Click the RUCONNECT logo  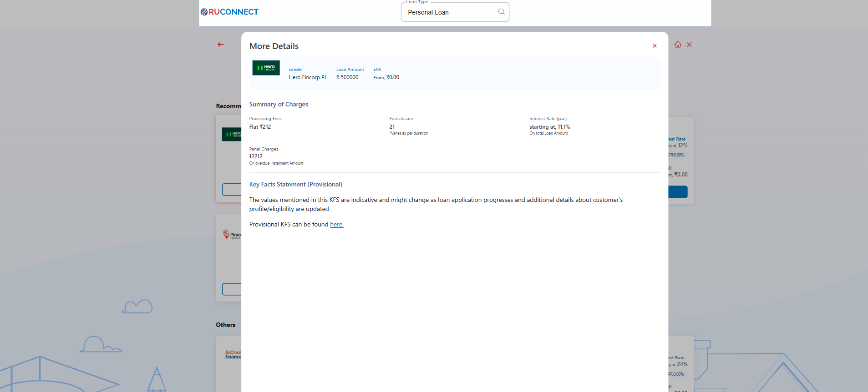(x=229, y=12)
